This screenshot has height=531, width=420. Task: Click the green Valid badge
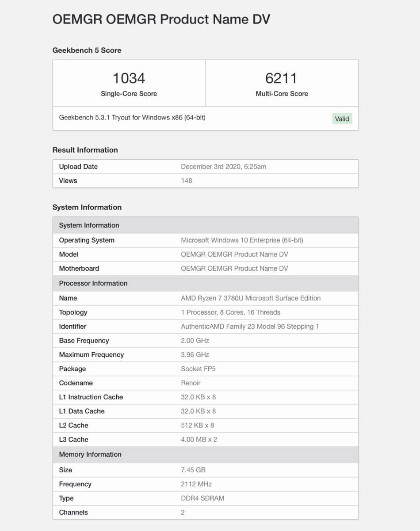coord(342,119)
